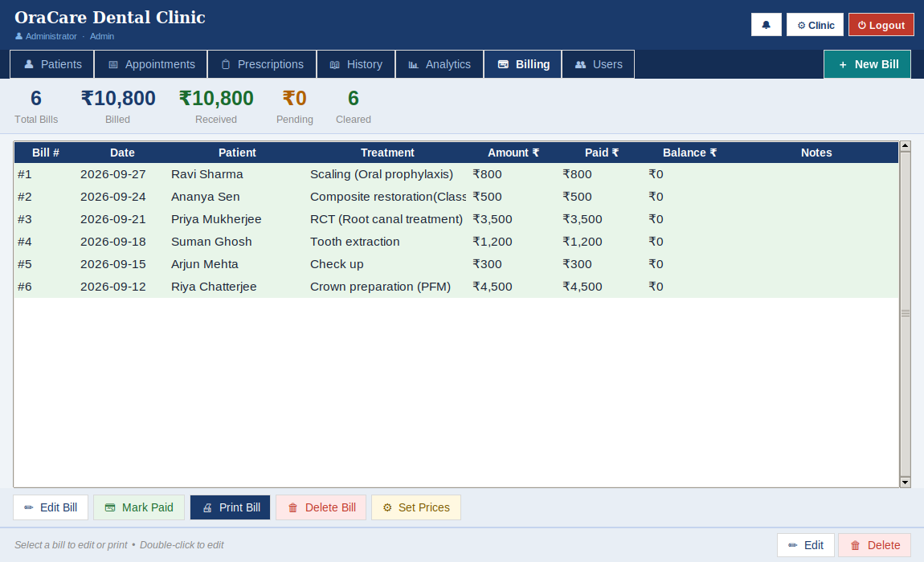Click the Amount ₹ column header

(x=513, y=153)
